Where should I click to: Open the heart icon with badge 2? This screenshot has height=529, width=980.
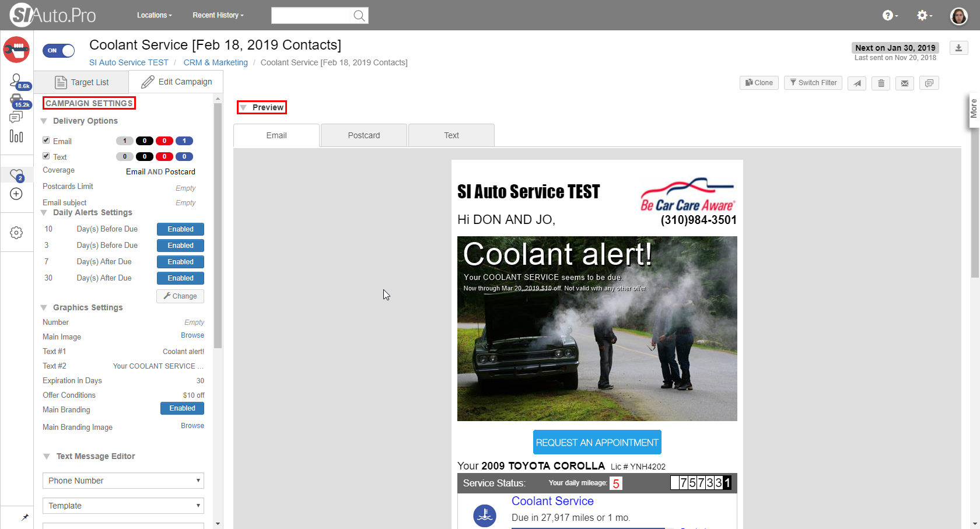tap(16, 175)
